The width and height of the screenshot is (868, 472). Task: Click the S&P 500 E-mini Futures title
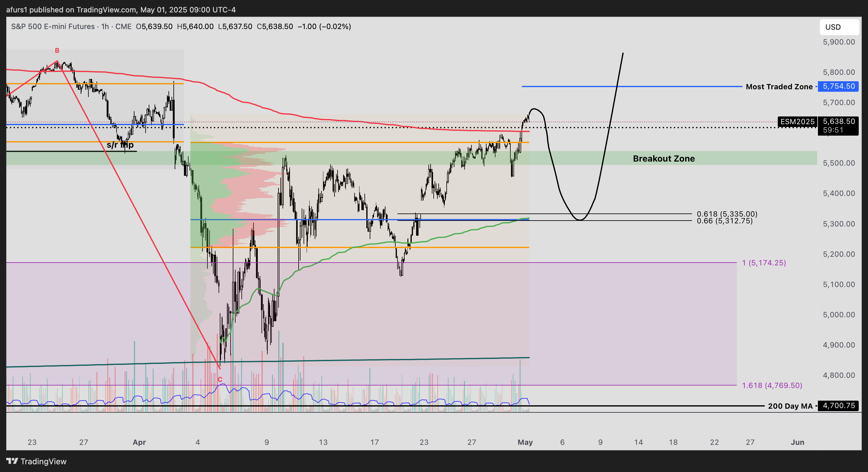point(53,27)
